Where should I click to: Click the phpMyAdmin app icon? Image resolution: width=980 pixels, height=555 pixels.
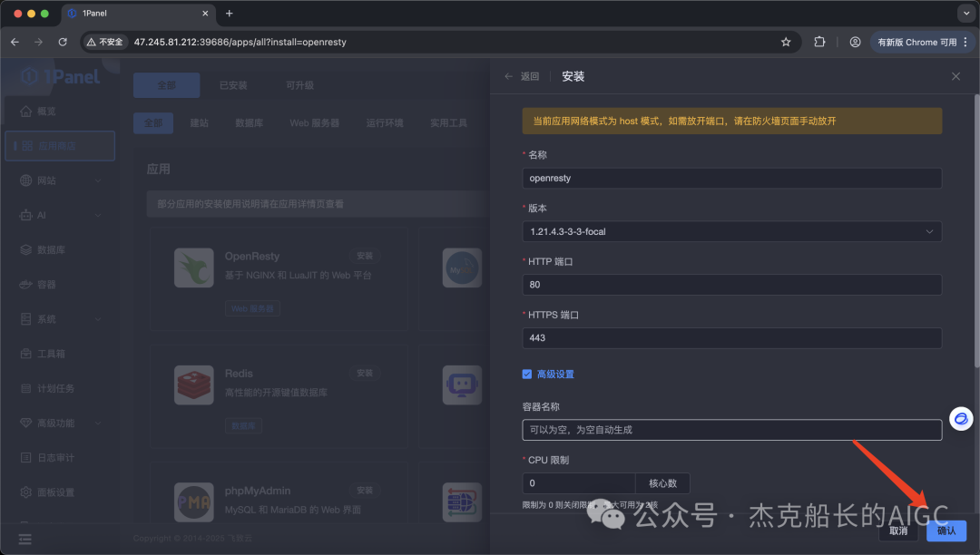point(194,502)
